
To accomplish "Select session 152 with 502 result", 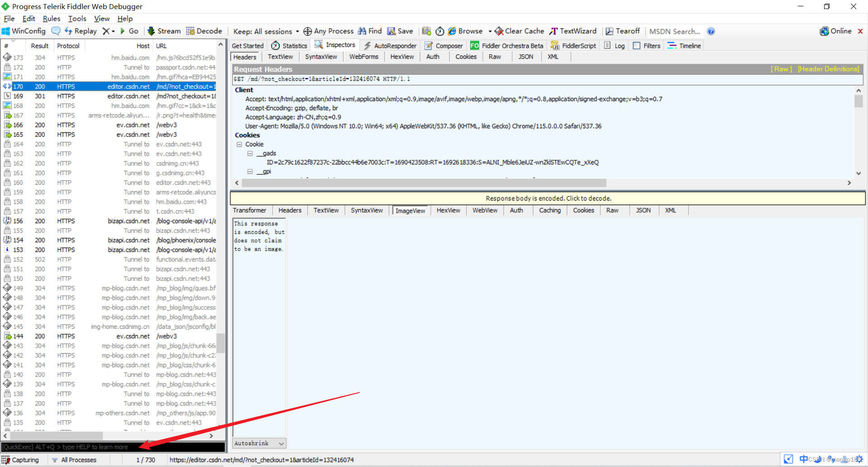I will coord(109,260).
